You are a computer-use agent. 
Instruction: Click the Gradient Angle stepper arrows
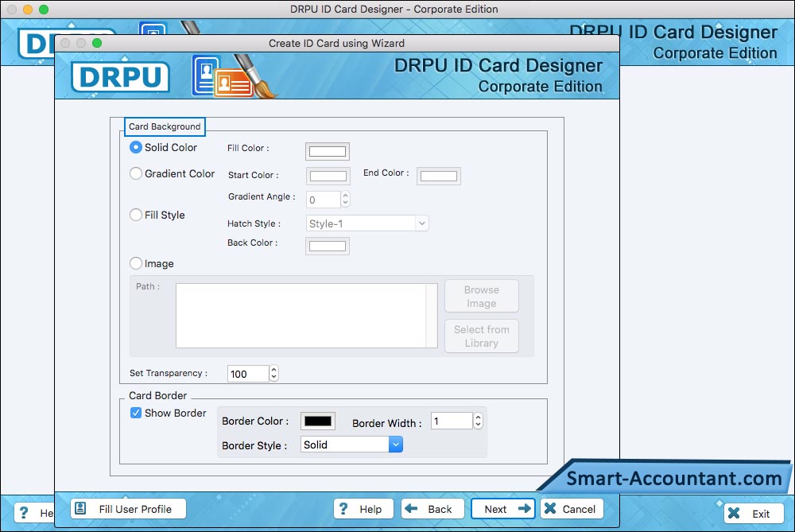345,200
